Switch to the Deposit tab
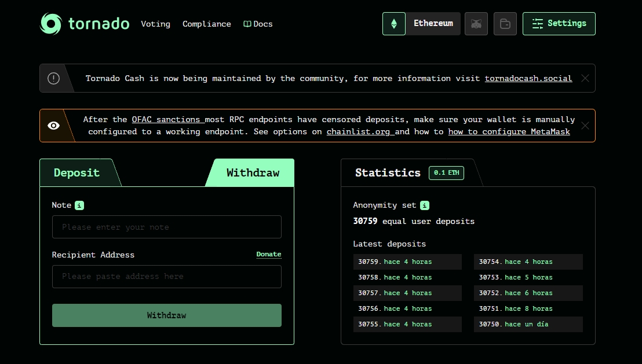The height and width of the screenshot is (364, 642). 76,172
